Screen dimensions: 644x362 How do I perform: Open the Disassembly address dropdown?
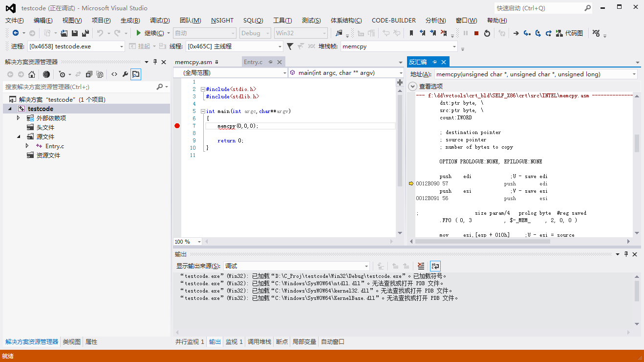pyautogui.click(x=536, y=74)
